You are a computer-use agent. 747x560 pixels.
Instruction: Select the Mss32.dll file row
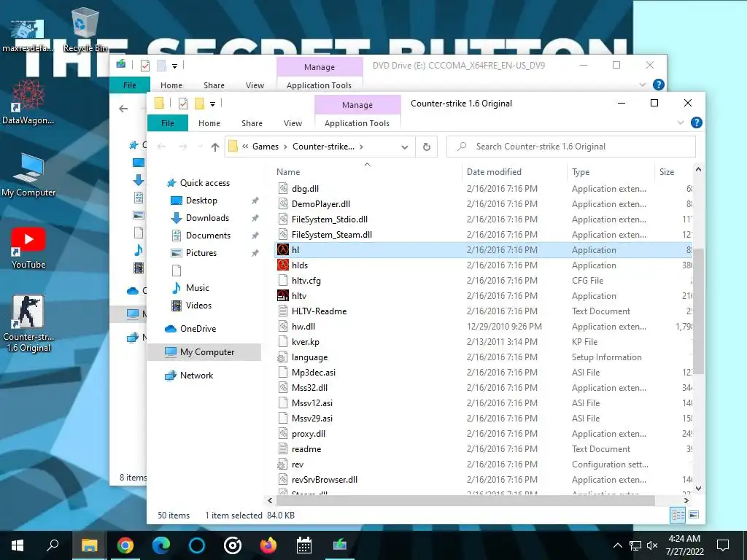click(484, 387)
